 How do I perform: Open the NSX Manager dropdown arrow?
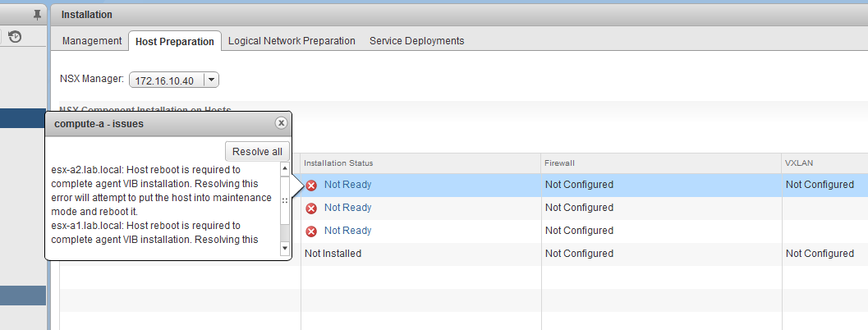click(211, 80)
